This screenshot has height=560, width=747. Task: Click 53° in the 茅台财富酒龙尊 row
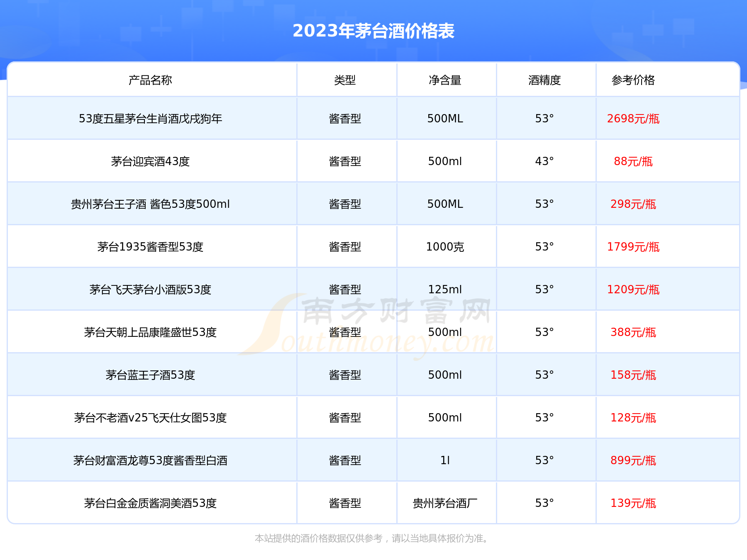click(544, 460)
